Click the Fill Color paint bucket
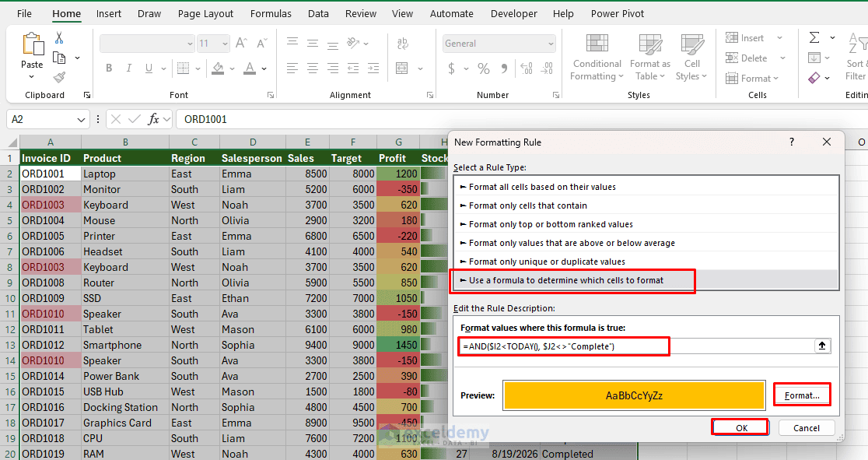 coord(218,68)
